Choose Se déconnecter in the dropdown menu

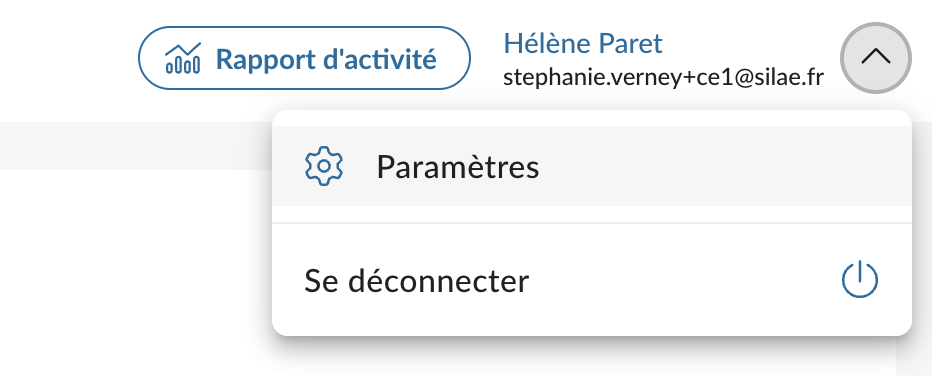[x=591, y=280]
